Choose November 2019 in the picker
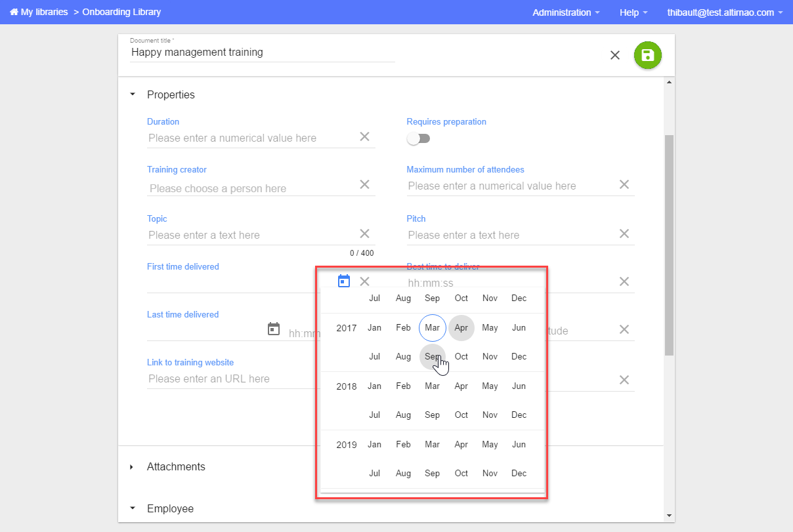 (490, 474)
